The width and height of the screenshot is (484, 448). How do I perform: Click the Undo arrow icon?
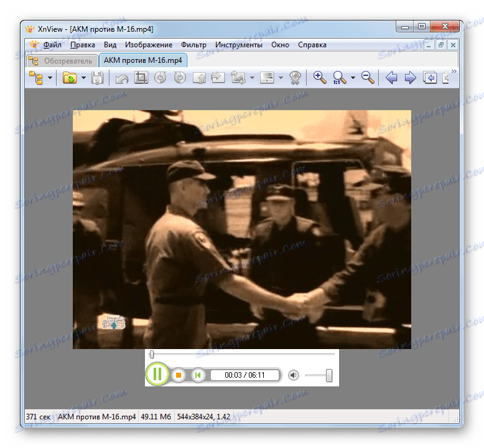pyautogui.click(x=121, y=78)
